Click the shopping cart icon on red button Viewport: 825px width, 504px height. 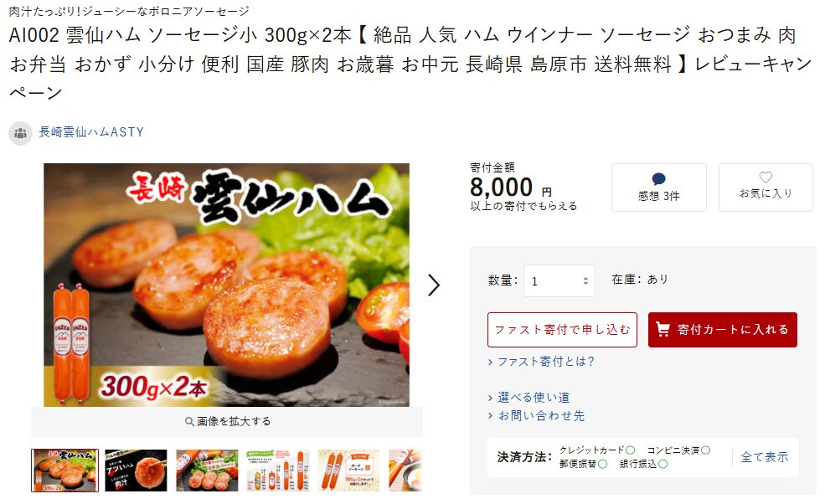point(663,329)
